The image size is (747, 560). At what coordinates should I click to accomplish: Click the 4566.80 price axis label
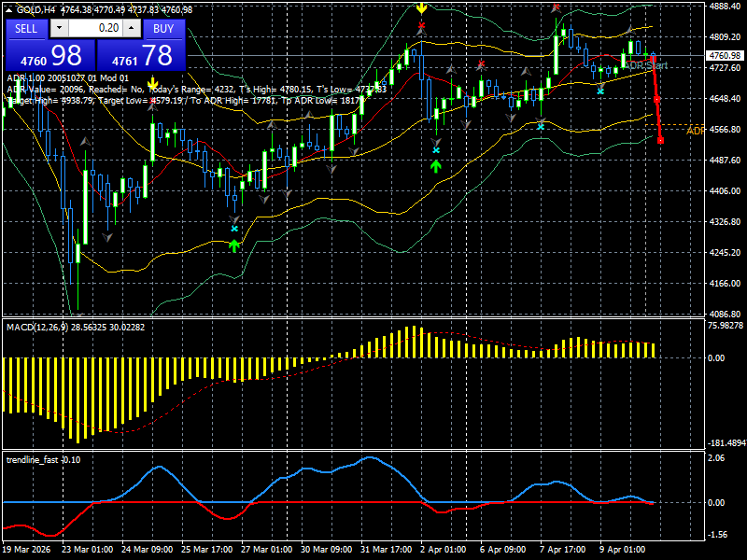725,130
